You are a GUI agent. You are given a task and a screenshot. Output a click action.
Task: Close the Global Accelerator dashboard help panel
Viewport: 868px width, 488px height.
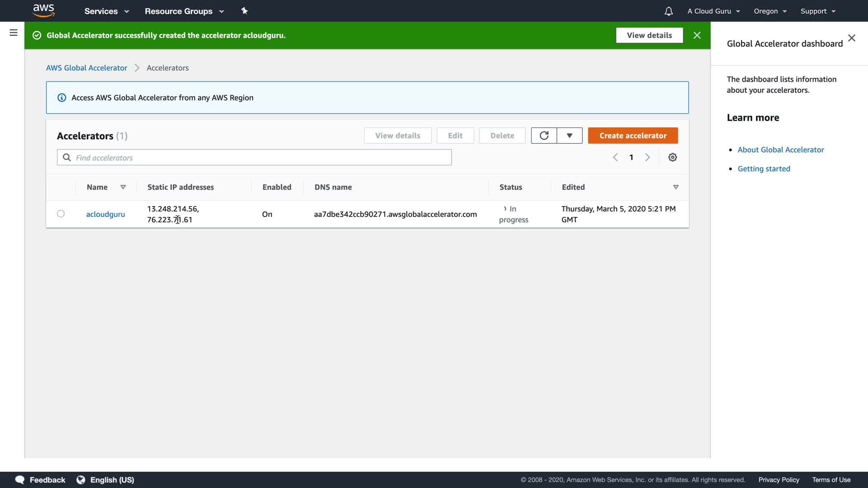coord(852,38)
